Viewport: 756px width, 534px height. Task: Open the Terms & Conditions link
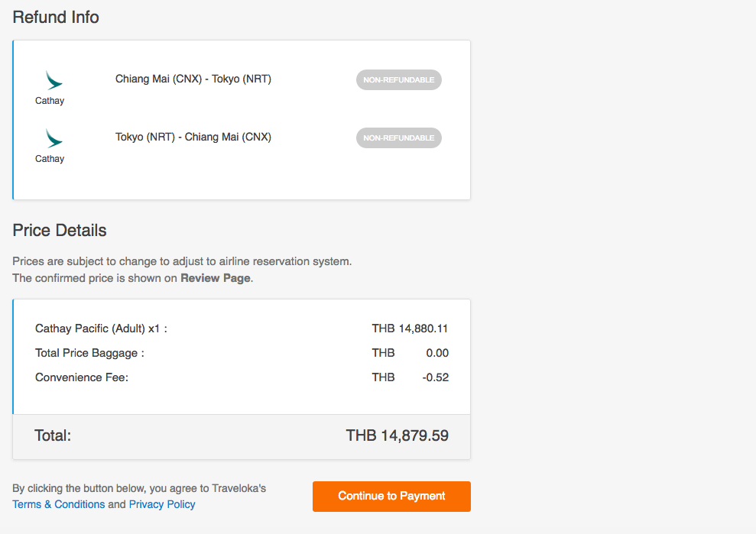pyautogui.click(x=58, y=504)
